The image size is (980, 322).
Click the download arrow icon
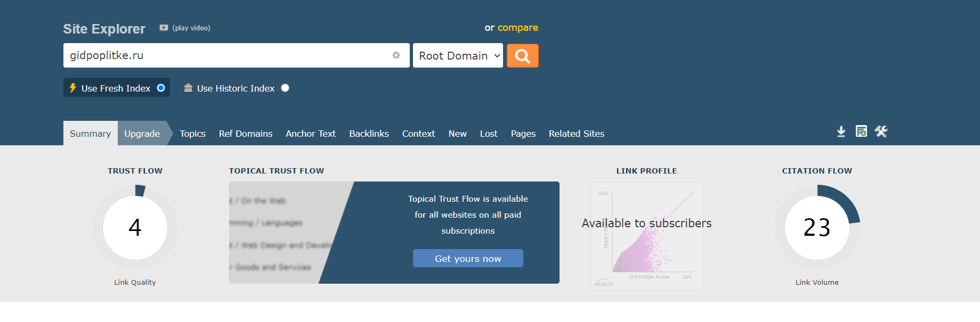pos(841,131)
